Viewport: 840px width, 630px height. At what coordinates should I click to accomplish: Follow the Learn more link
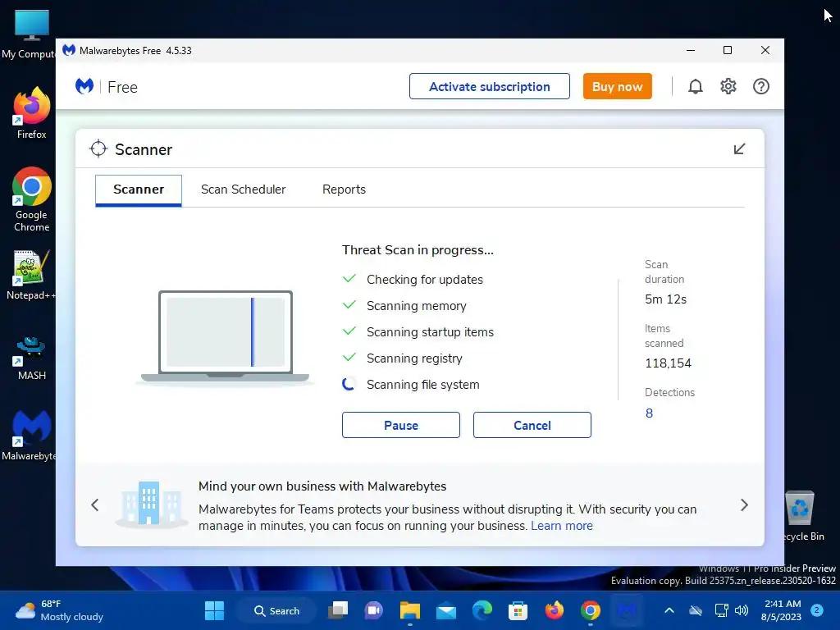pyautogui.click(x=561, y=526)
